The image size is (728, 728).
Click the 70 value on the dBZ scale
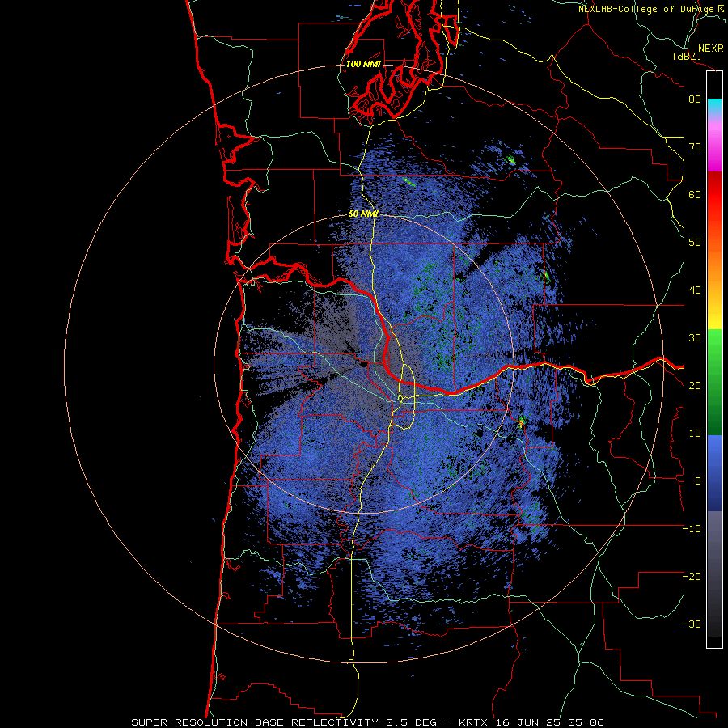pyautogui.click(x=695, y=147)
